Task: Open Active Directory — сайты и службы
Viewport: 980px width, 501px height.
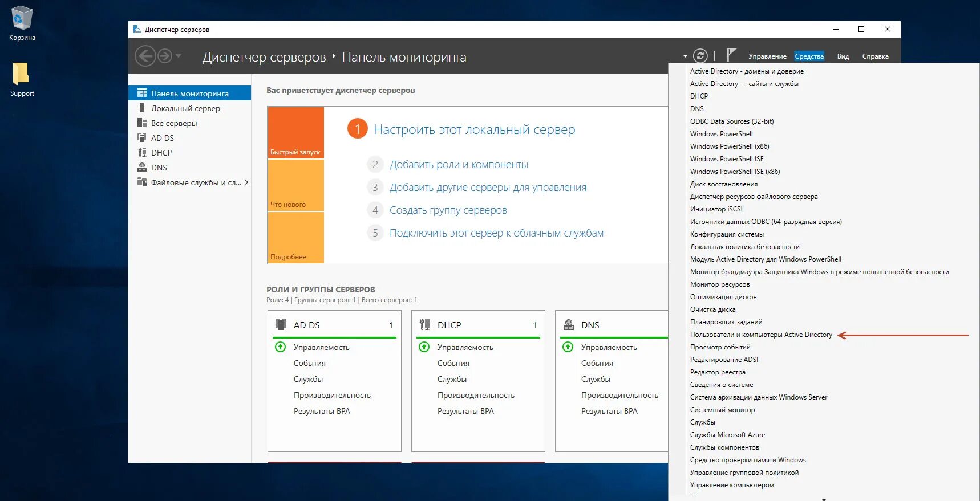Action: [x=744, y=84]
